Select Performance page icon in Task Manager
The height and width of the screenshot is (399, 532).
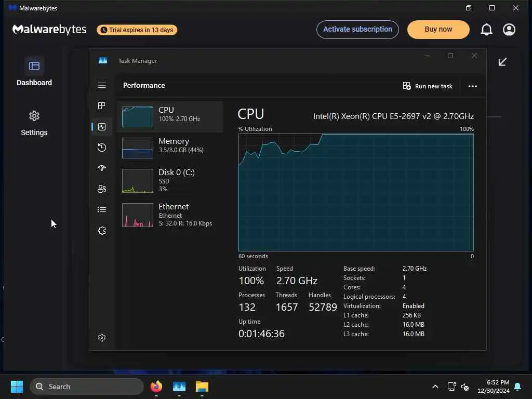click(x=102, y=127)
